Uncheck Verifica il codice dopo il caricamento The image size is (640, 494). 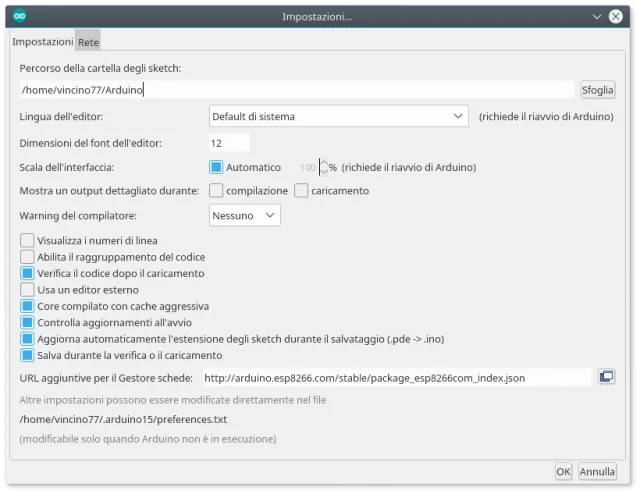pos(27,273)
